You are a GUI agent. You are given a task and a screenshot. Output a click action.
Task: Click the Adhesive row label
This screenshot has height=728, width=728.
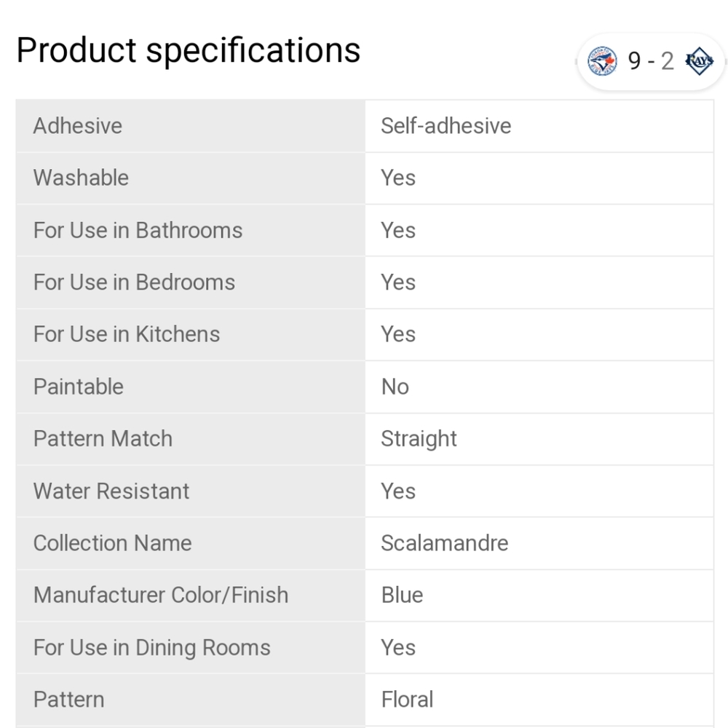coord(78,126)
